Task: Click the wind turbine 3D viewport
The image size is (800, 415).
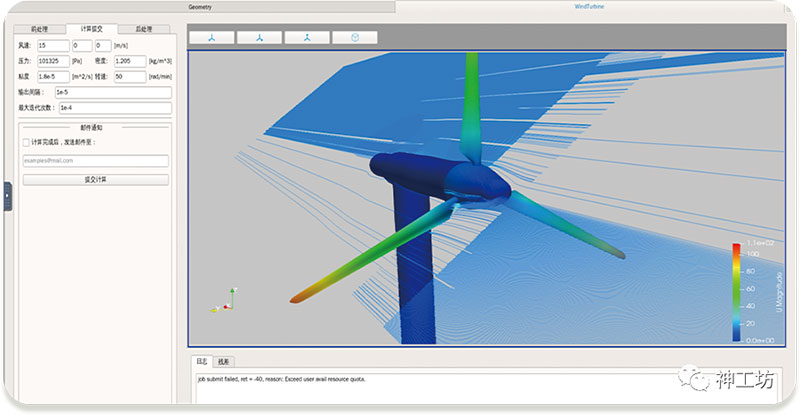Action: [487, 198]
